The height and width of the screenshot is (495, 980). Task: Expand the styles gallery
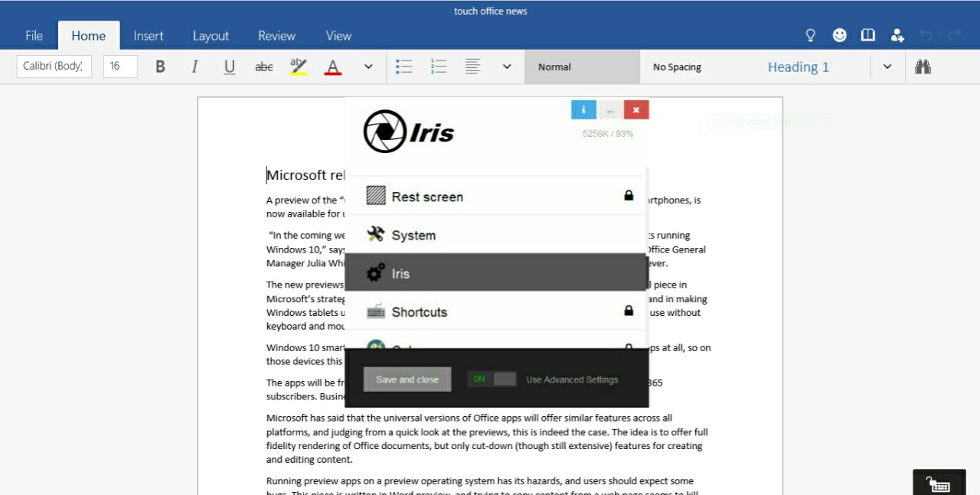[x=887, y=67]
